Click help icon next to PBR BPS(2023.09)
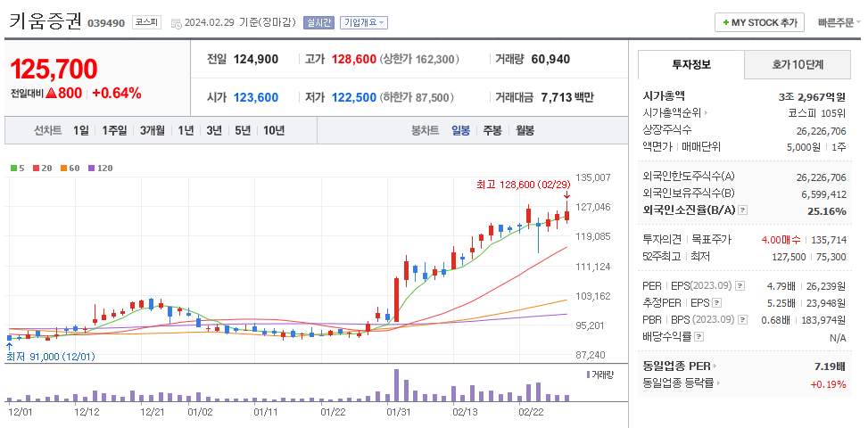The width and height of the screenshot is (868, 428). click(x=742, y=319)
